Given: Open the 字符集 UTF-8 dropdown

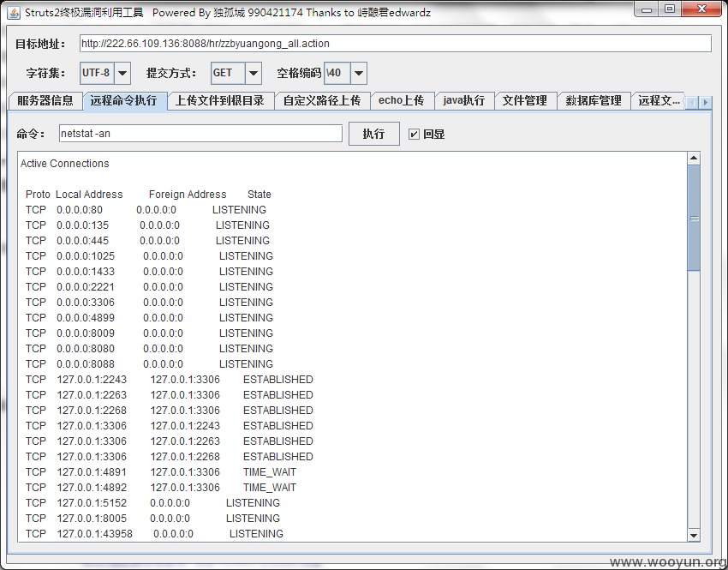Looking at the screenshot, I should [x=122, y=73].
